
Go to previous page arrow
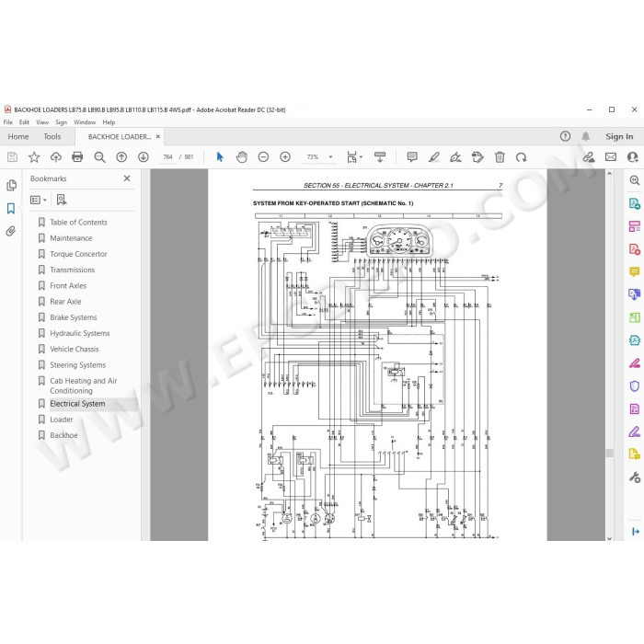tap(121, 157)
